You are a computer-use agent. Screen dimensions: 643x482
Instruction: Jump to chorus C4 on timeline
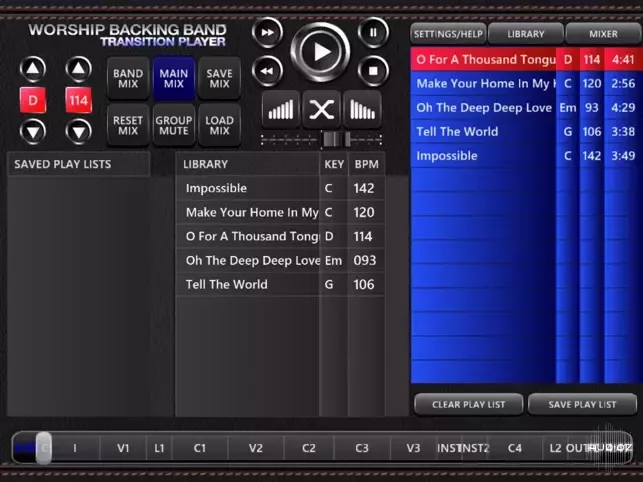pos(515,448)
